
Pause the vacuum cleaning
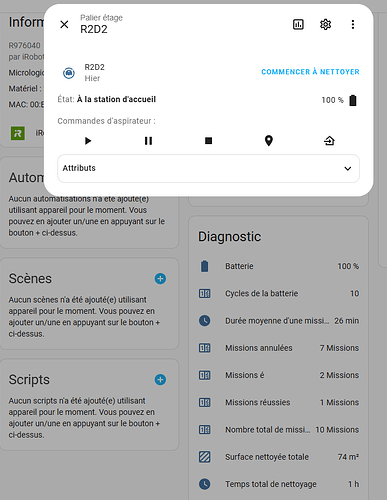148,141
